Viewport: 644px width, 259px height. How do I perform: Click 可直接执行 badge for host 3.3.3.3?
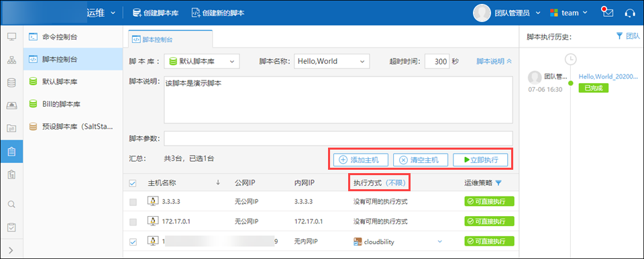[x=490, y=202]
